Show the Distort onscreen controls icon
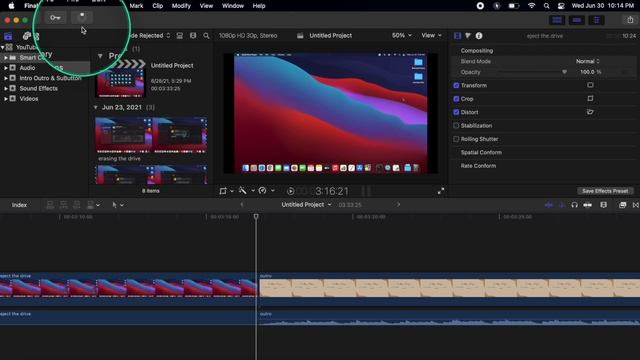The height and width of the screenshot is (360, 640). tap(590, 112)
